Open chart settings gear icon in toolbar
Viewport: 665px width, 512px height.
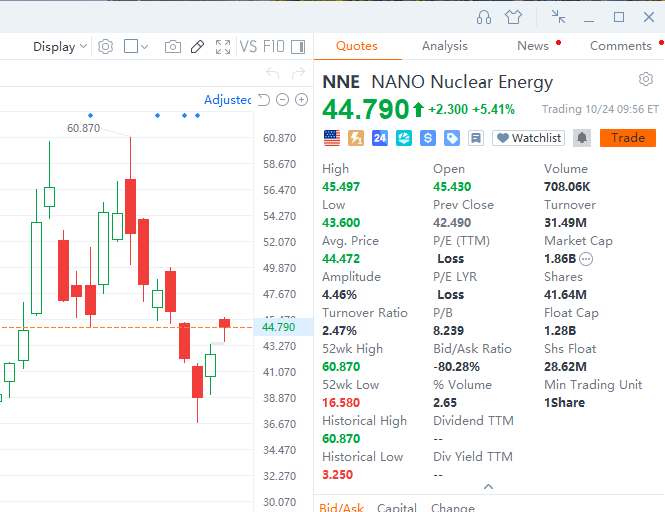(x=105, y=47)
